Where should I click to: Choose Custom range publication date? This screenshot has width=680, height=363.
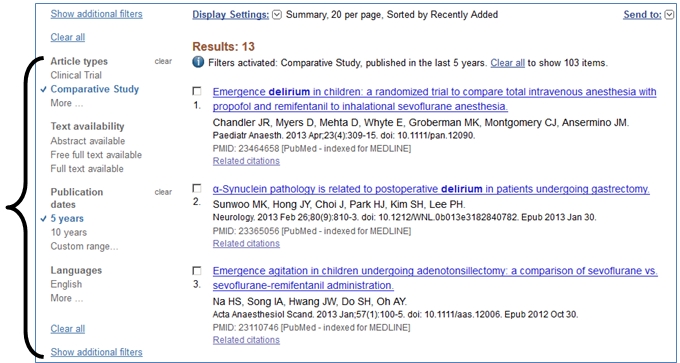point(84,246)
